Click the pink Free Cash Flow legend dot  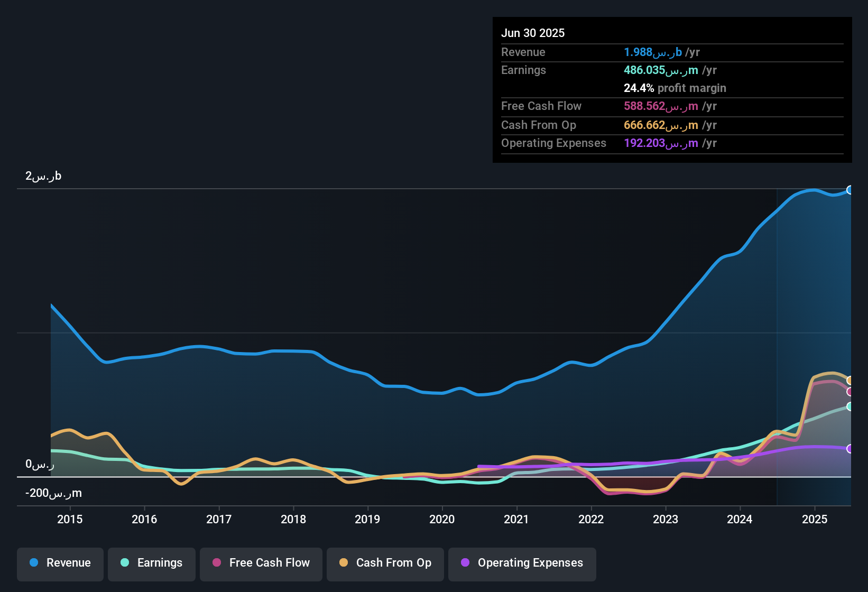(217, 563)
